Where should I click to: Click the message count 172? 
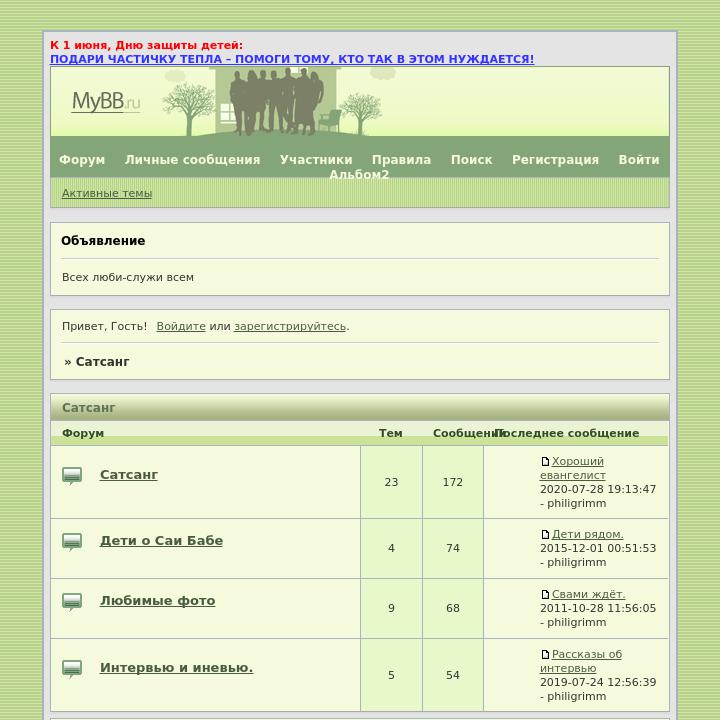tap(453, 482)
